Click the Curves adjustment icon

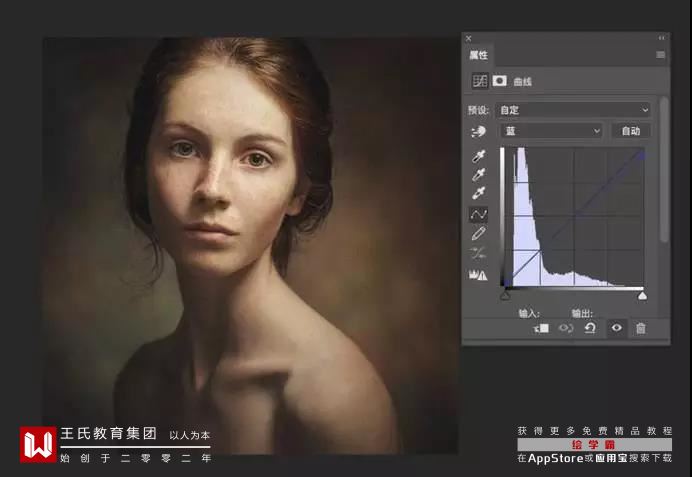[480, 81]
